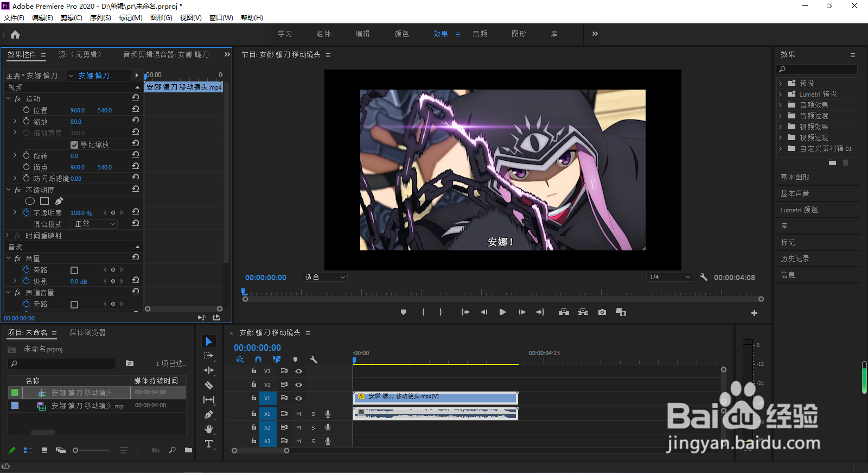
Task: Show more workspaces overflow chevron
Action: (595, 34)
